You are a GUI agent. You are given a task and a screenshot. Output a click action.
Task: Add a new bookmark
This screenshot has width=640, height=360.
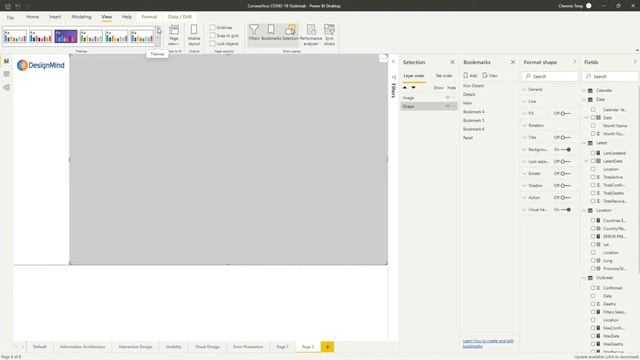(470, 76)
